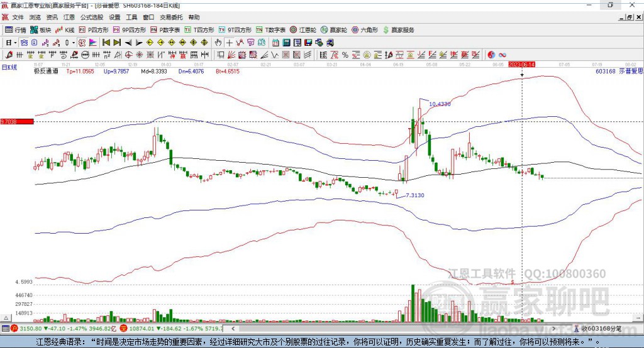644x348 pixels.
Task: Open the 帮助 menu
Action: click(194, 17)
